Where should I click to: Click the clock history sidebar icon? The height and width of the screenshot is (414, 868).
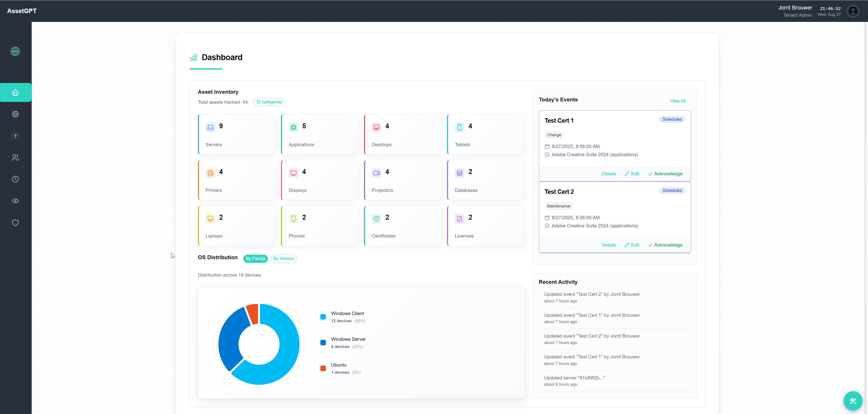tap(15, 179)
